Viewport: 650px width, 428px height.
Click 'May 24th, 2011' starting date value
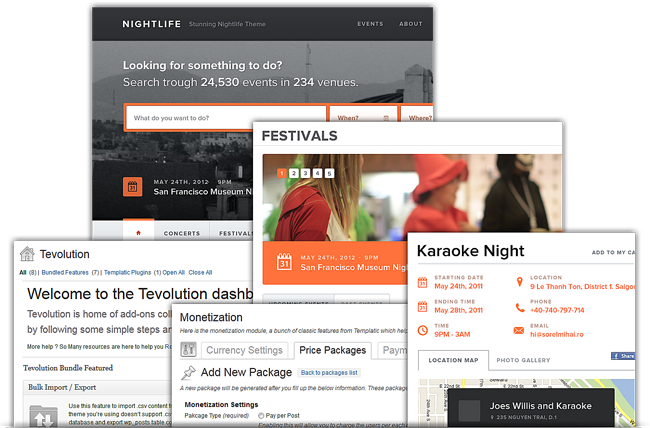(458, 286)
